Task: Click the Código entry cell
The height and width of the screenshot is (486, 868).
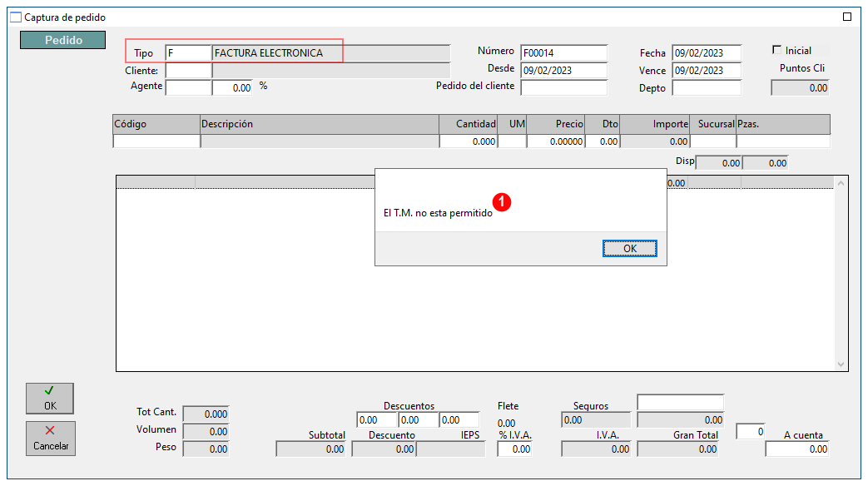Action: point(156,141)
